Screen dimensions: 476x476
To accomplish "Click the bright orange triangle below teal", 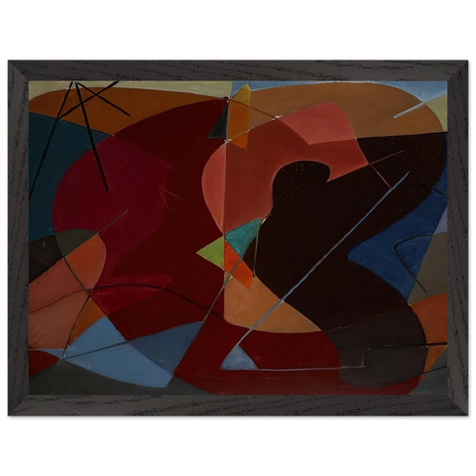I will click(x=239, y=265).
